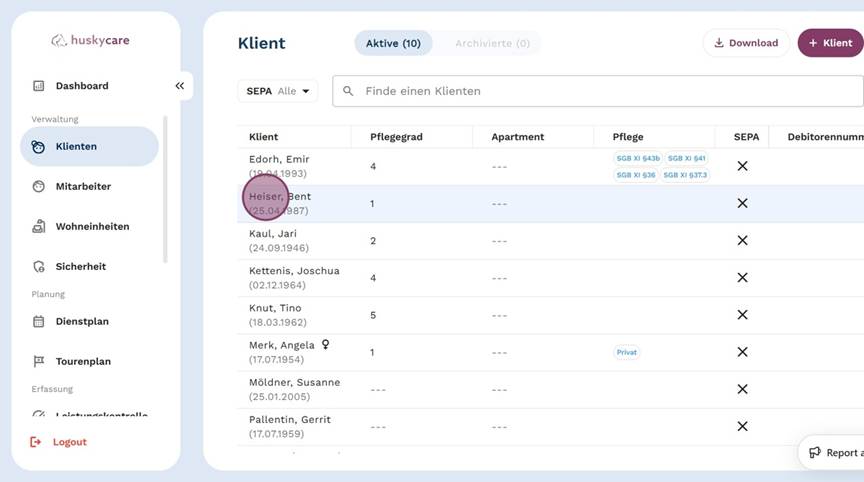The height and width of the screenshot is (482, 864).
Task: Click the Wohneinheiten icon in sidebar
Action: pyautogui.click(x=39, y=227)
